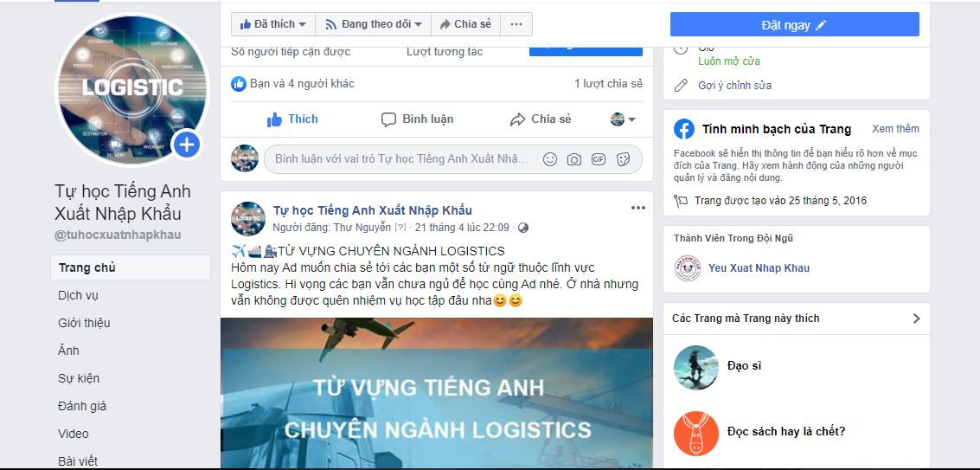Open the Đã thích dropdown
The height and width of the screenshot is (470, 980).
pyautogui.click(x=273, y=24)
